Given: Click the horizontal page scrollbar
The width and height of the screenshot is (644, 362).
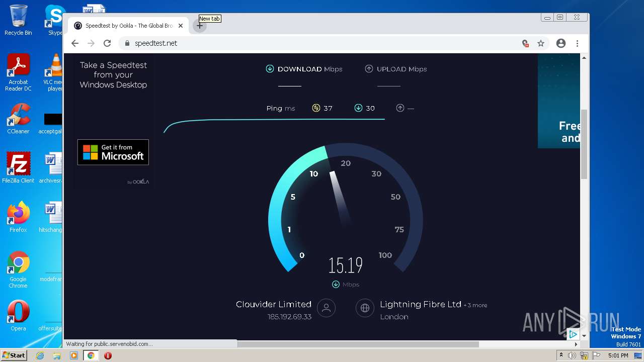Looking at the screenshot, I should click(358, 344).
